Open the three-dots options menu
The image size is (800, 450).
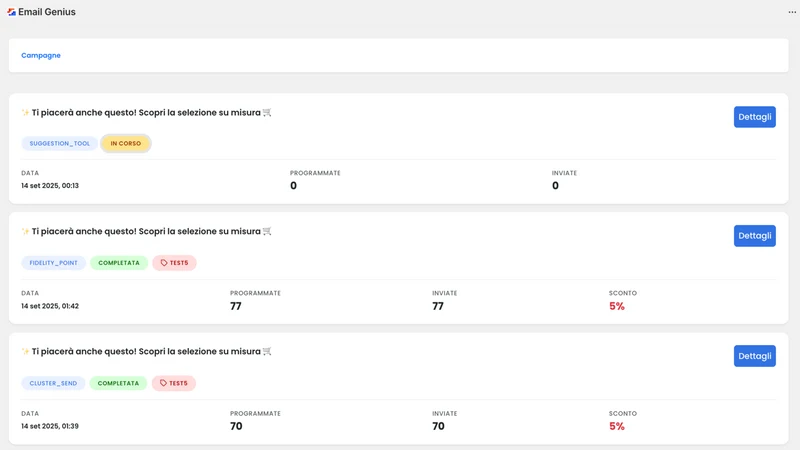[792, 12]
